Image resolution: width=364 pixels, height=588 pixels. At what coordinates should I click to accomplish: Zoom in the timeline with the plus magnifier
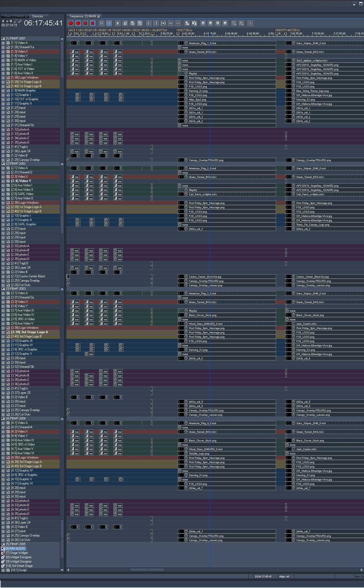click(241, 23)
